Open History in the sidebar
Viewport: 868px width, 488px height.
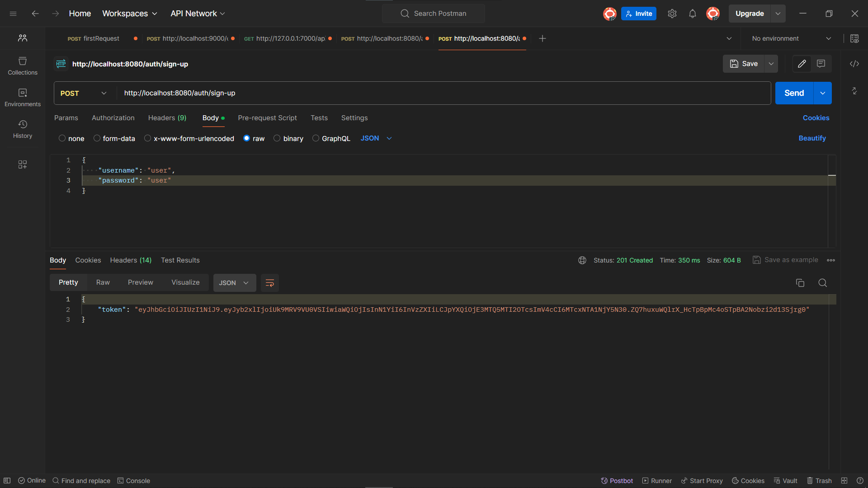23,129
